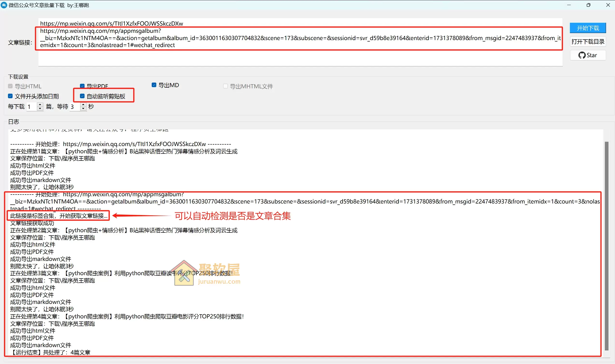Decrease 每下载 count with the down arrow
The image size is (615, 364).
pyautogui.click(x=40, y=108)
